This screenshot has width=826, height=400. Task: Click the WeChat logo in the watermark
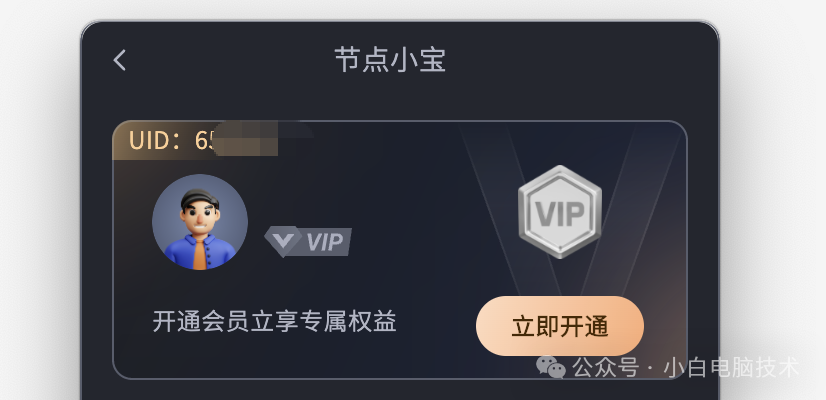coord(551,366)
